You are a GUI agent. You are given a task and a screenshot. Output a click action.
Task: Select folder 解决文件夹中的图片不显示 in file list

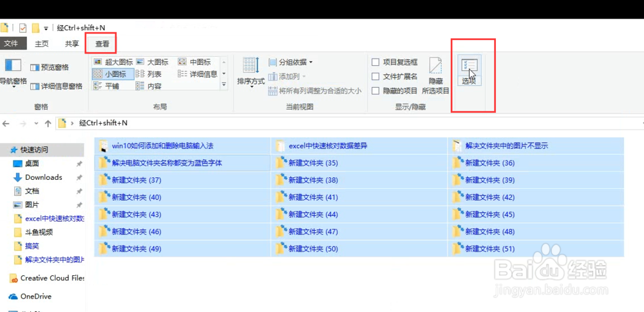(x=536, y=146)
